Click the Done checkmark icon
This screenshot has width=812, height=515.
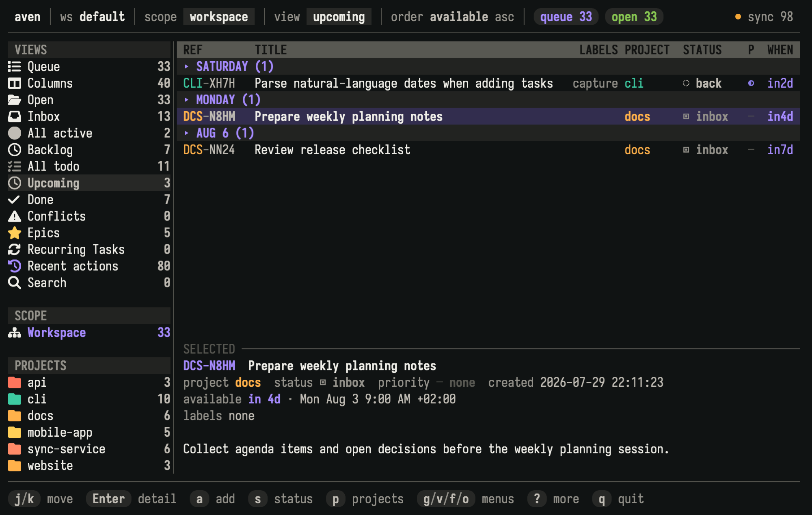pyautogui.click(x=14, y=200)
